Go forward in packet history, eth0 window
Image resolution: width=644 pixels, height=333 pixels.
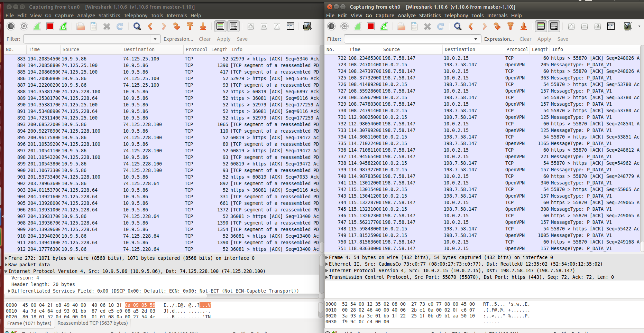coord(484,26)
